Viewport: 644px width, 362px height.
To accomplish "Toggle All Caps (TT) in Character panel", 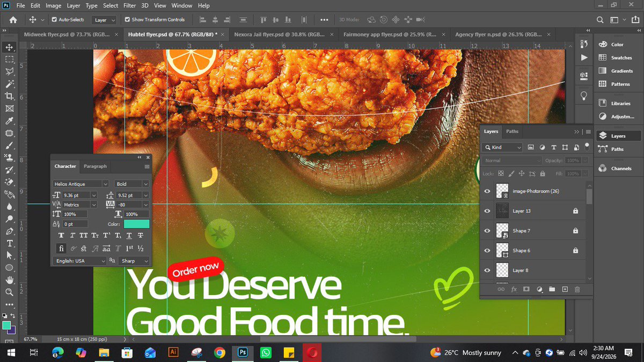I will [x=83, y=235].
